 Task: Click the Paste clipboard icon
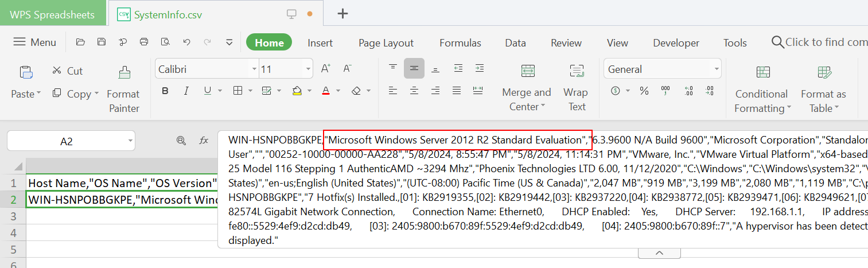pyautogui.click(x=26, y=72)
